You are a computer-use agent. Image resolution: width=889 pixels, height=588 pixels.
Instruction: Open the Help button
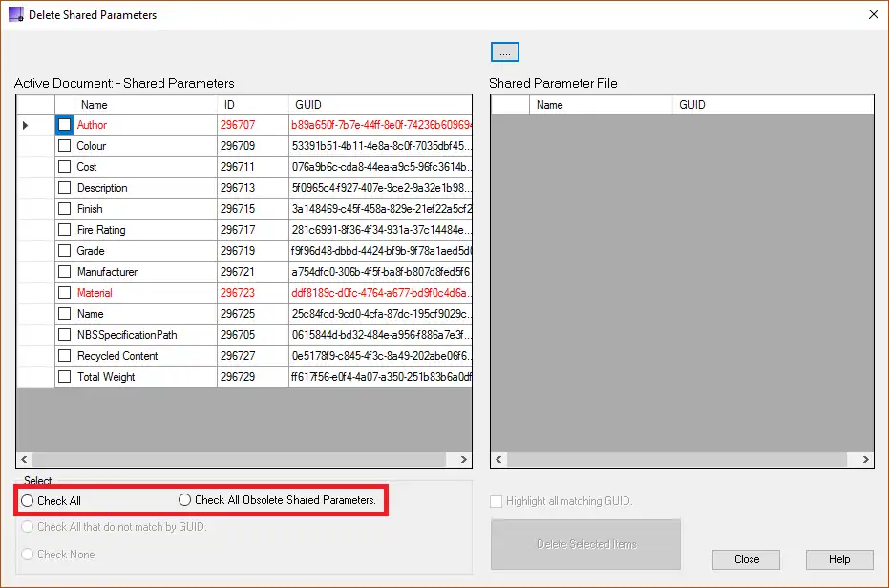[839, 559]
